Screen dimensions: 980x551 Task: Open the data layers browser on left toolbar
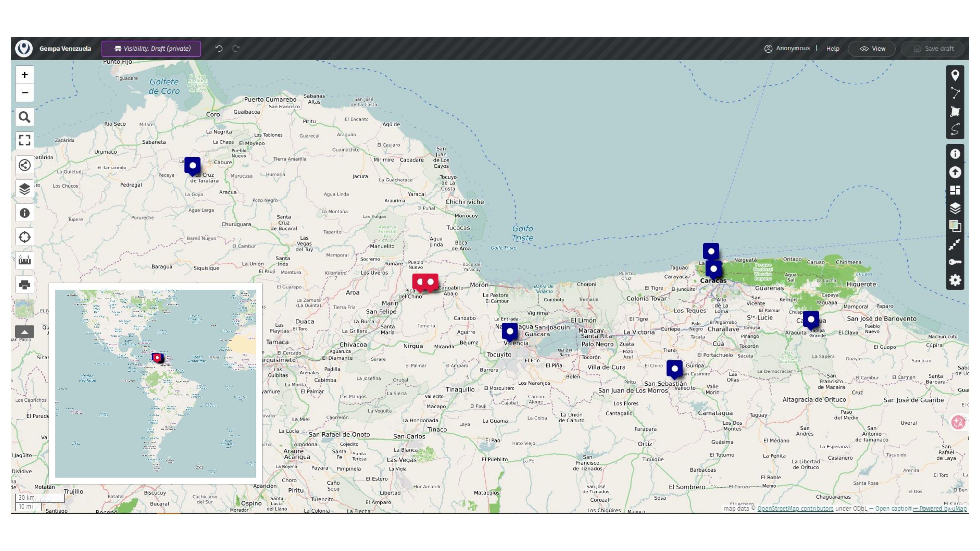click(x=24, y=189)
